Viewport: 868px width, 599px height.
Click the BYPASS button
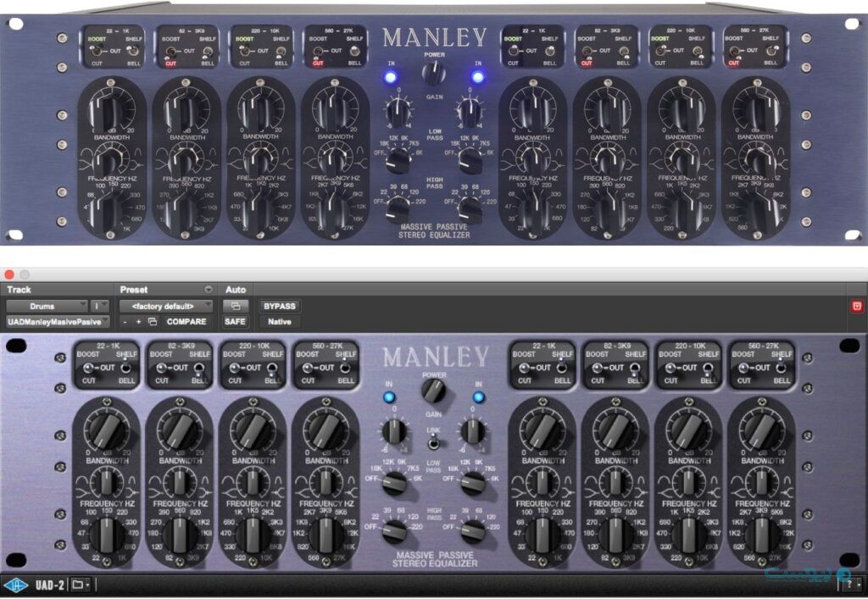click(x=280, y=306)
